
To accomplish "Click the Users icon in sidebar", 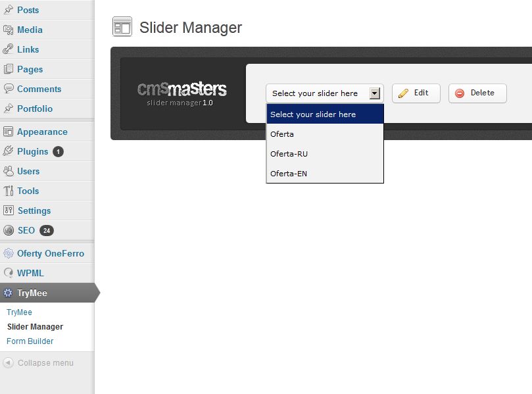I will (8, 171).
